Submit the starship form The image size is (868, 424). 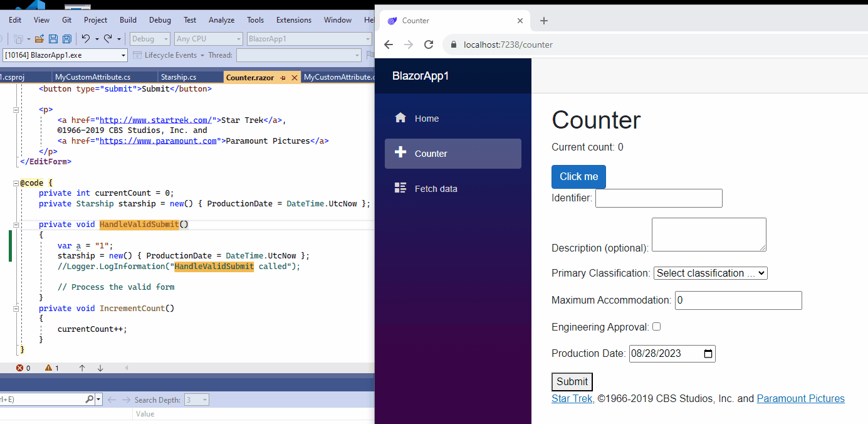(x=572, y=381)
